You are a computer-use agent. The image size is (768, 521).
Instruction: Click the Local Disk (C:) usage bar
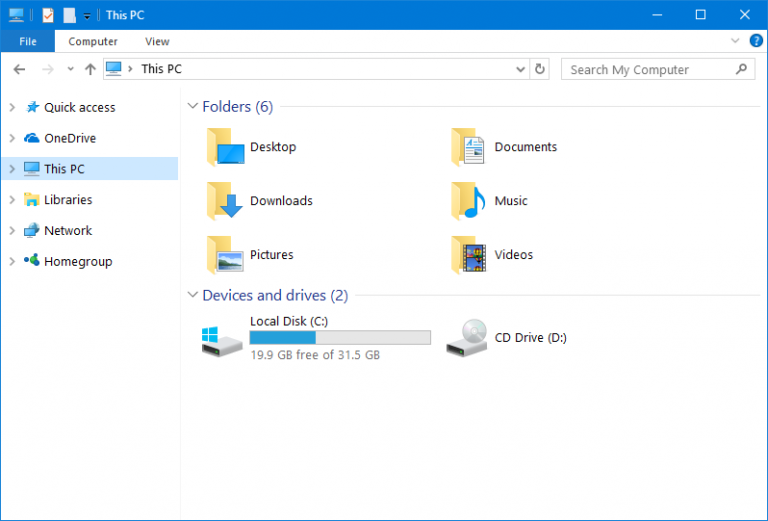click(340, 337)
